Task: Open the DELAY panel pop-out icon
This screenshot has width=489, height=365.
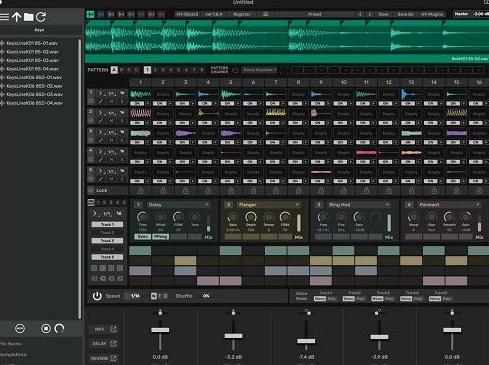Action: pyautogui.click(x=113, y=343)
